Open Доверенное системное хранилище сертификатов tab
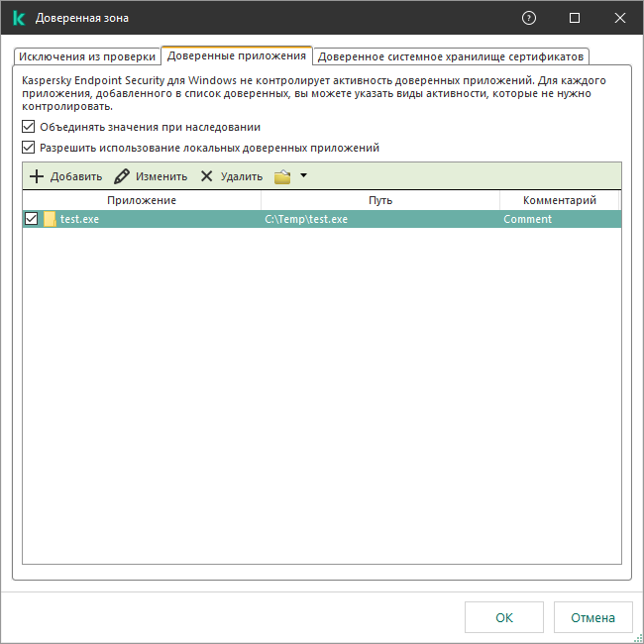644x644 pixels. [x=451, y=56]
